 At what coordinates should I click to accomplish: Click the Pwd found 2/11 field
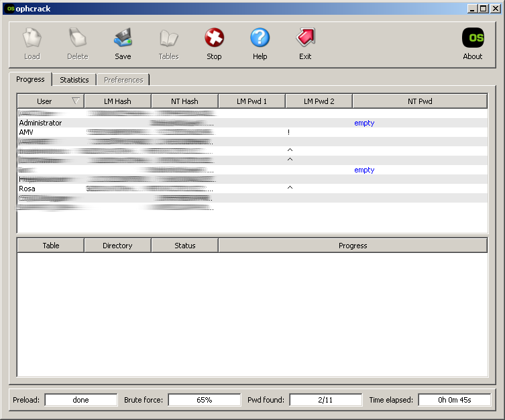(325, 400)
